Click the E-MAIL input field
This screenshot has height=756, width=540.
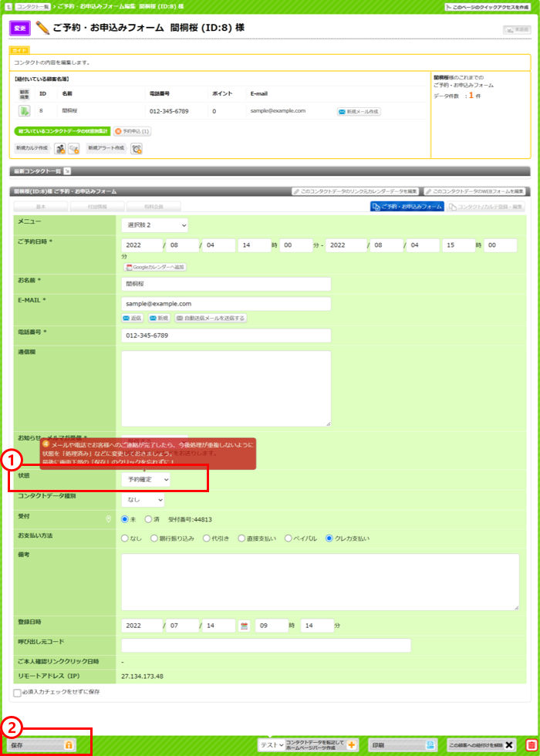[x=226, y=304]
